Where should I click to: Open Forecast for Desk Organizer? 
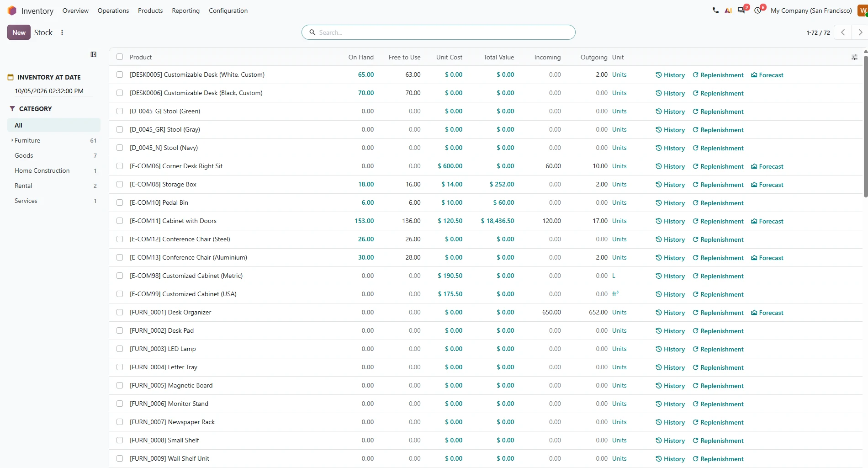coord(767,313)
